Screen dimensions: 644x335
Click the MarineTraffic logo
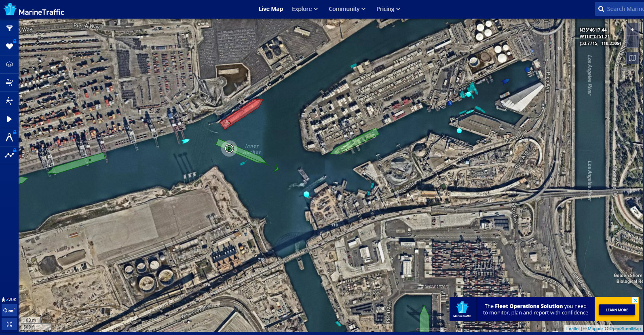[34, 10]
